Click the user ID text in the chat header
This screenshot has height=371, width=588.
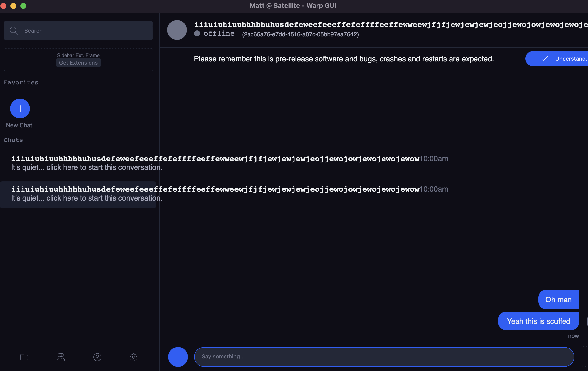300,34
